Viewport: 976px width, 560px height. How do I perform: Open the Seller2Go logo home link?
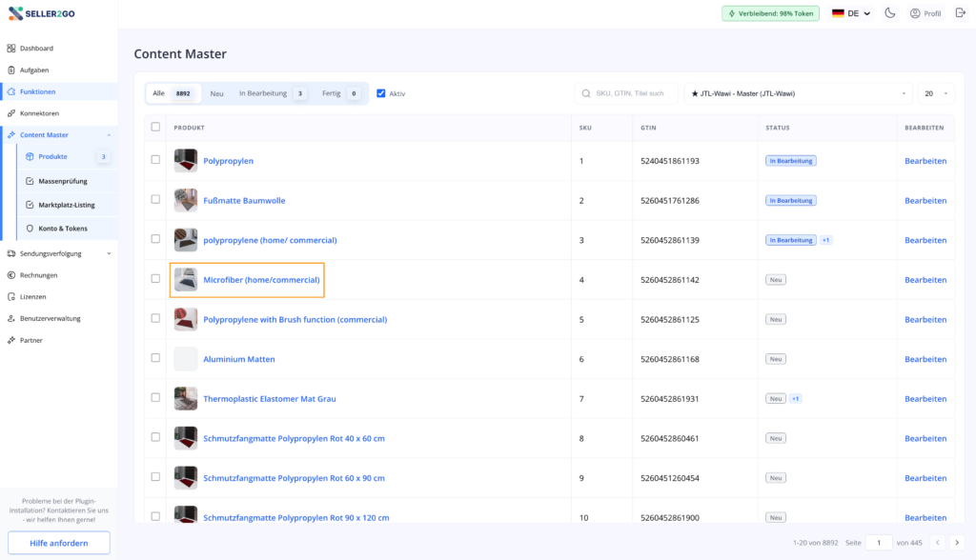[x=42, y=13]
